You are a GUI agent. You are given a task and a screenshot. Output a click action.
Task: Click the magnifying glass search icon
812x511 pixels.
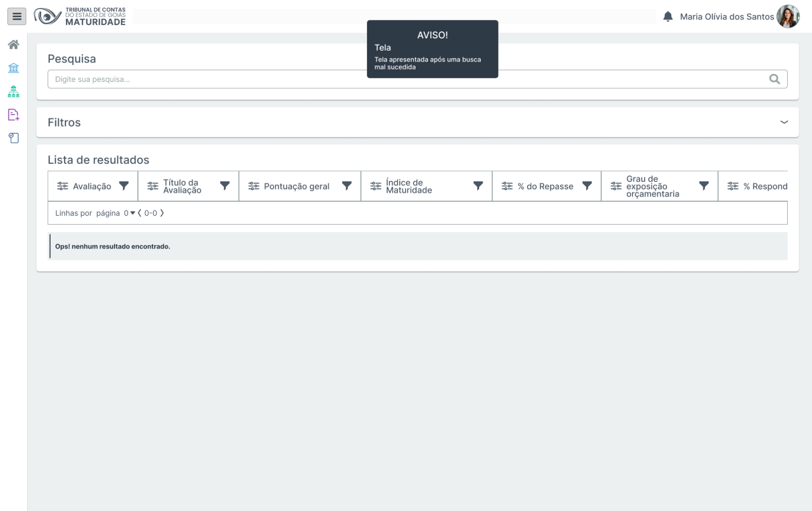coord(774,79)
